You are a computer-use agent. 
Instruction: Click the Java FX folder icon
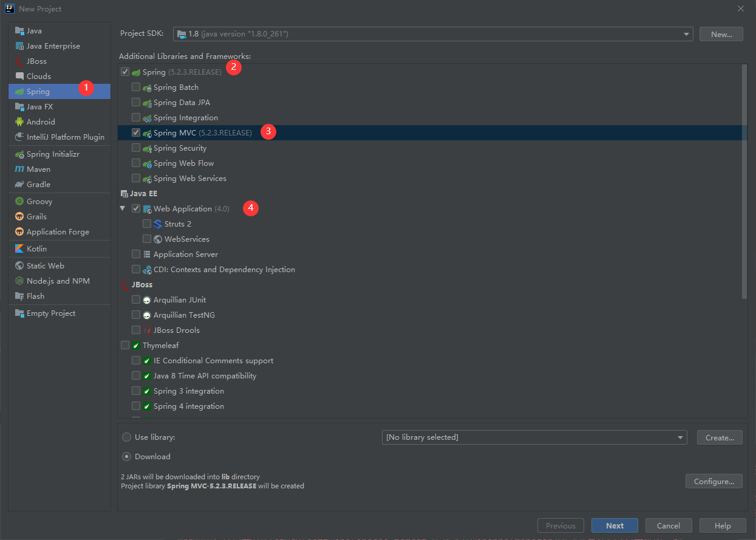point(19,106)
